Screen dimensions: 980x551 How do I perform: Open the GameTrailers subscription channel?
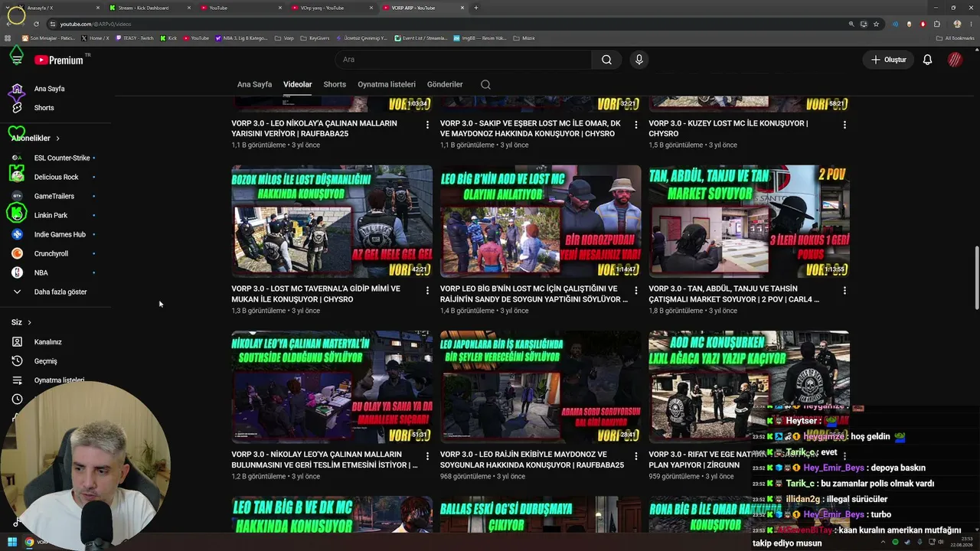pyautogui.click(x=55, y=196)
